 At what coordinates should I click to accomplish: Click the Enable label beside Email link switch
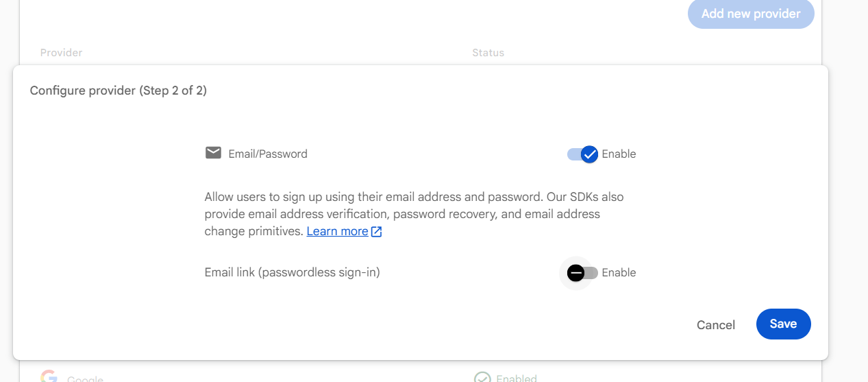pos(619,273)
